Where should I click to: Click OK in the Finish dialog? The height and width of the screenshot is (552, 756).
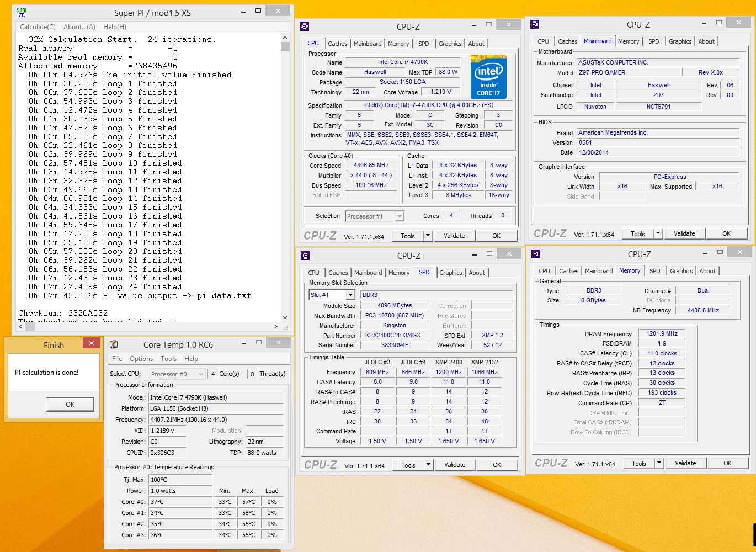click(70, 405)
